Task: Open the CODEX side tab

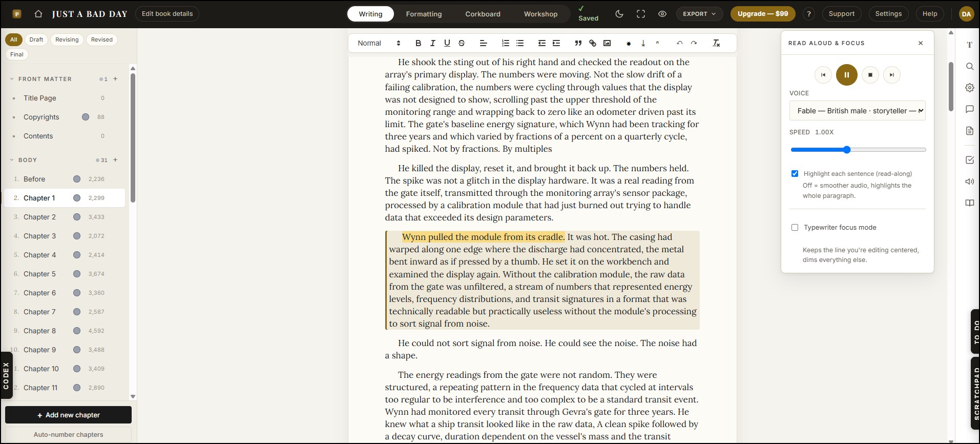Action: tap(6, 375)
